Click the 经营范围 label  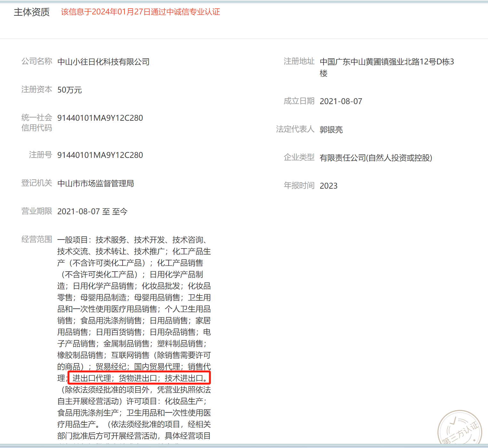tap(37, 239)
